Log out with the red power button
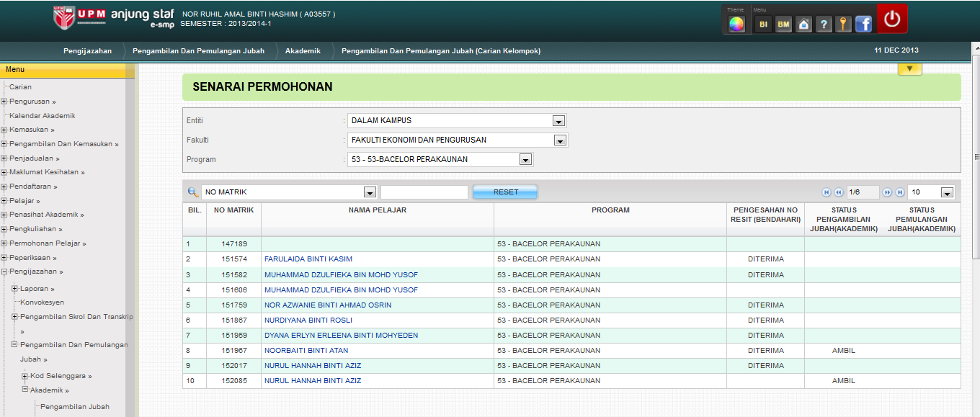Viewport: 980px width, 417px height. pyautogui.click(x=892, y=19)
